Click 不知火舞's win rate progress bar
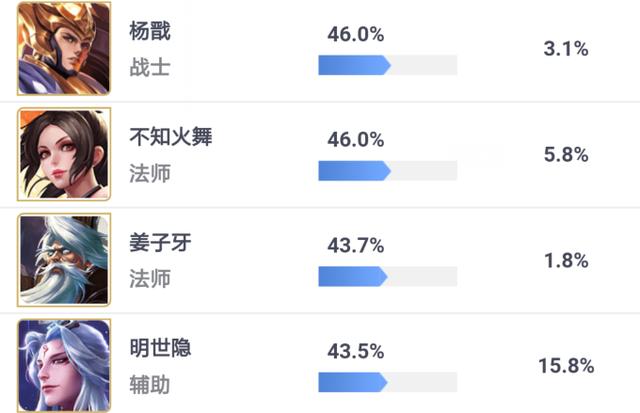 [388, 171]
